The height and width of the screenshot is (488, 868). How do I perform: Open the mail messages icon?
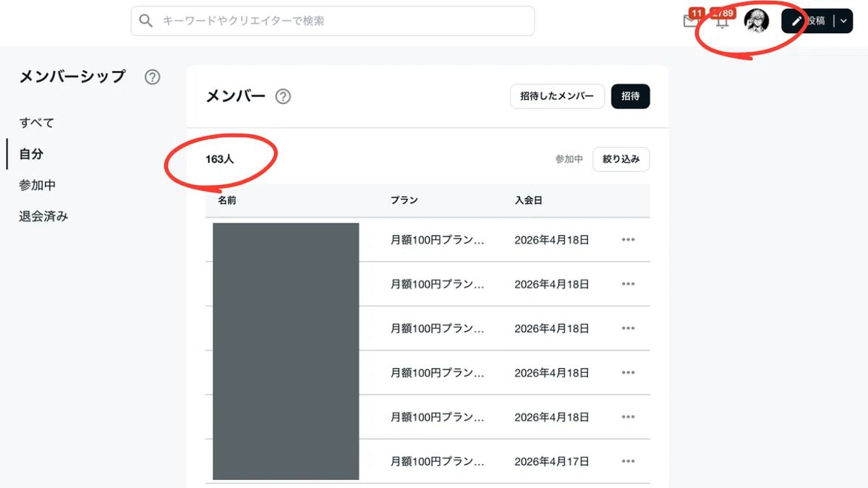coord(691,21)
